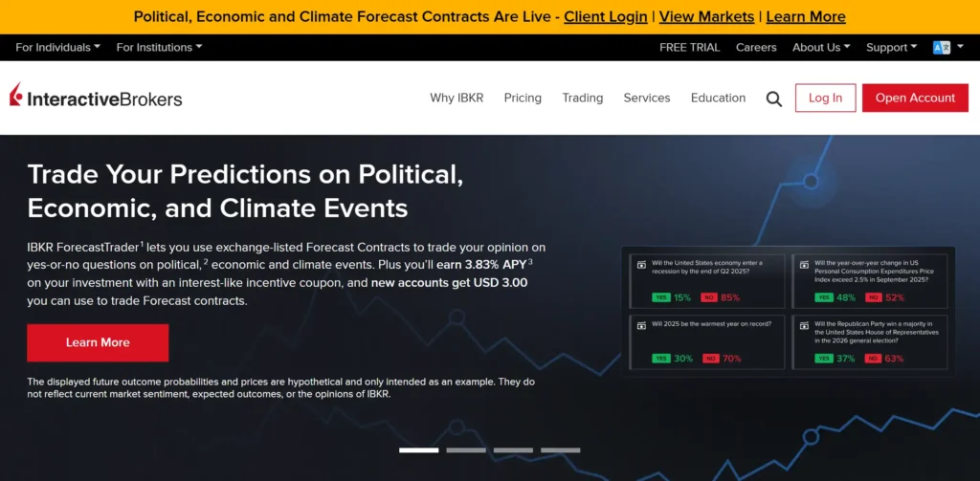Click footnote 2 after the word political
The image size is (980, 481).
pyautogui.click(x=206, y=261)
